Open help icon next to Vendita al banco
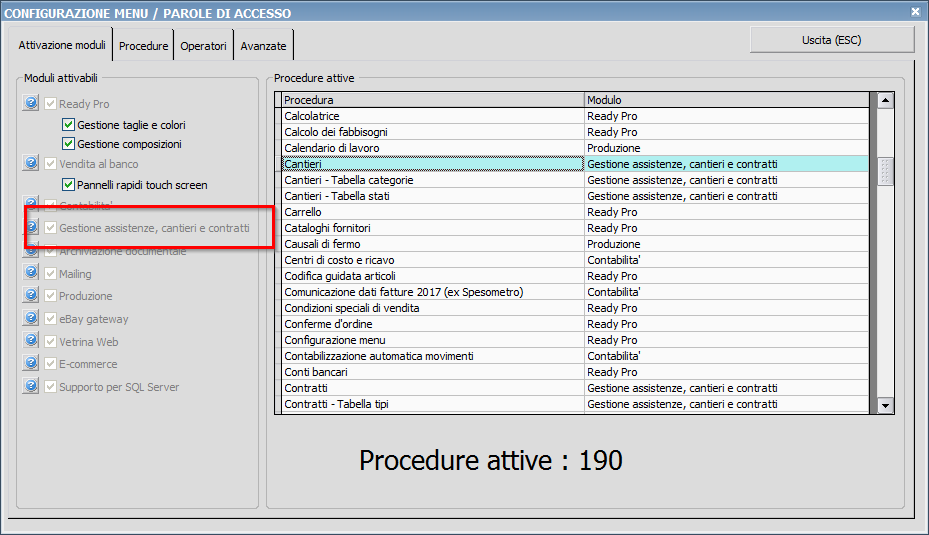 pos(31,162)
